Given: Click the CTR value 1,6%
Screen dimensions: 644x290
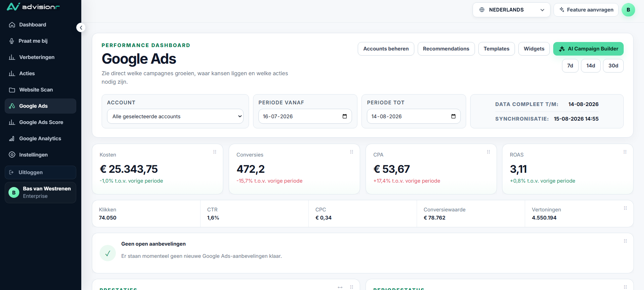Looking at the screenshot, I should (213, 218).
